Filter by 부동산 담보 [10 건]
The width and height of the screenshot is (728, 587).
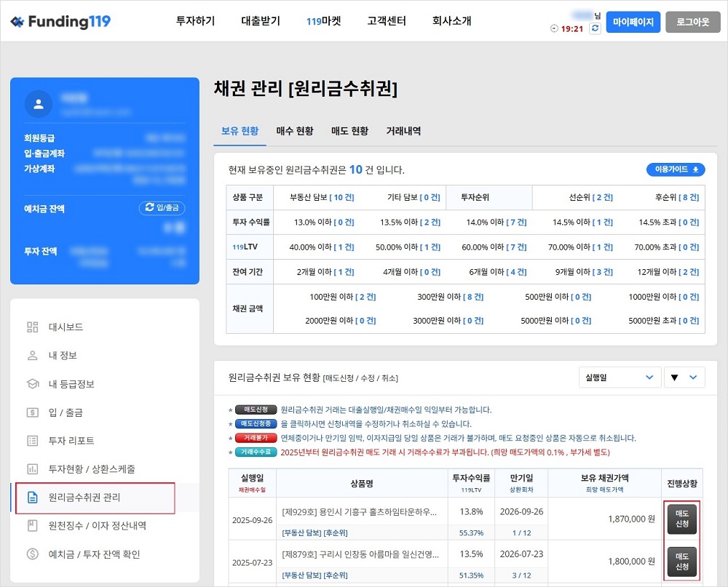(322, 197)
